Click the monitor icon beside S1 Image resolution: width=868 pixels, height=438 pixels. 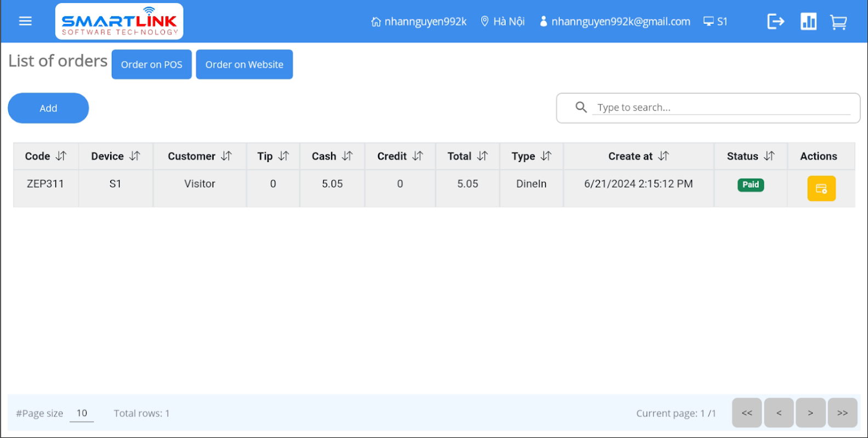point(709,21)
